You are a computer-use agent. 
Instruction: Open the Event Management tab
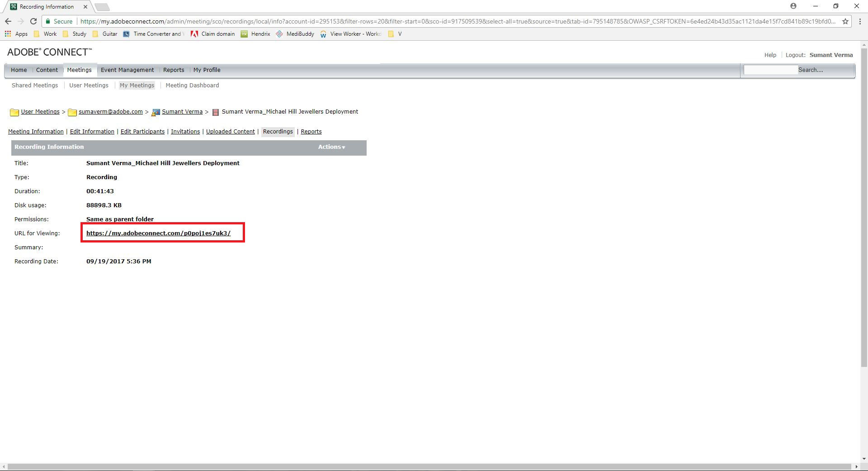tap(127, 70)
